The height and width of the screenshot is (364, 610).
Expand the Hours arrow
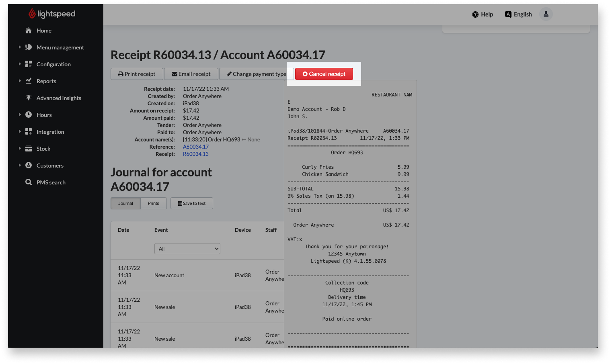pyautogui.click(x=20, y=115)
